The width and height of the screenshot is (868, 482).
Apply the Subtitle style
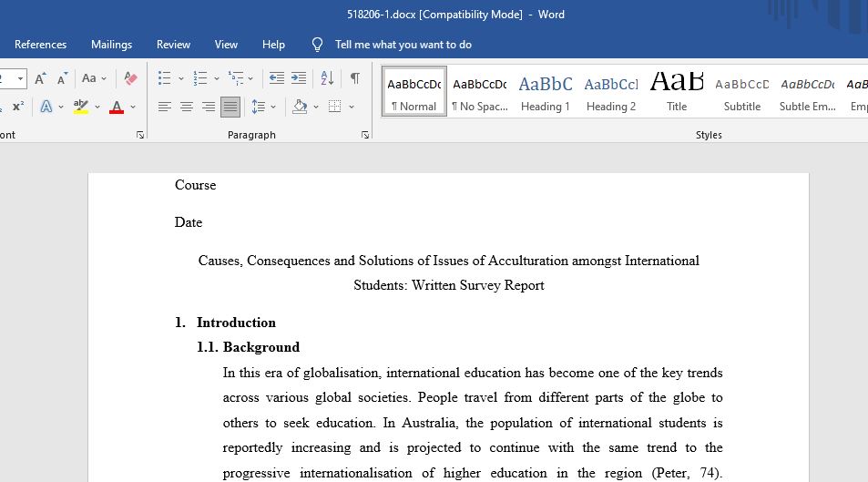click(x=741, y=92)
